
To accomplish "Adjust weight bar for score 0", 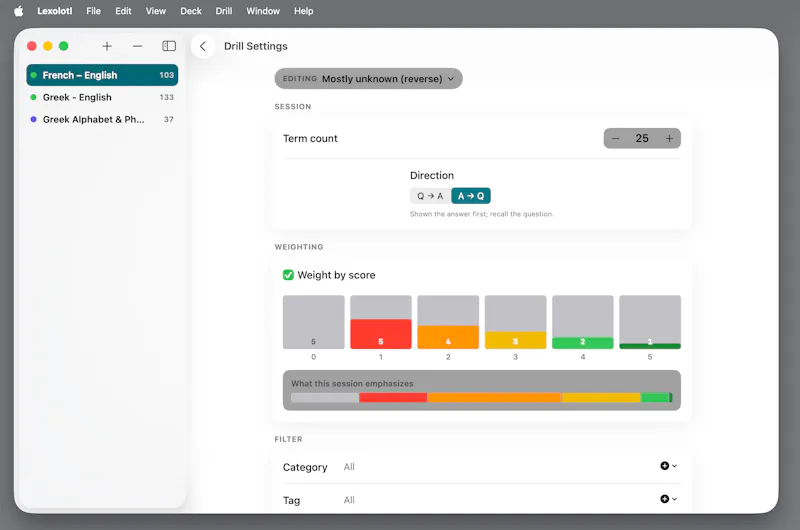I will 313,322.
